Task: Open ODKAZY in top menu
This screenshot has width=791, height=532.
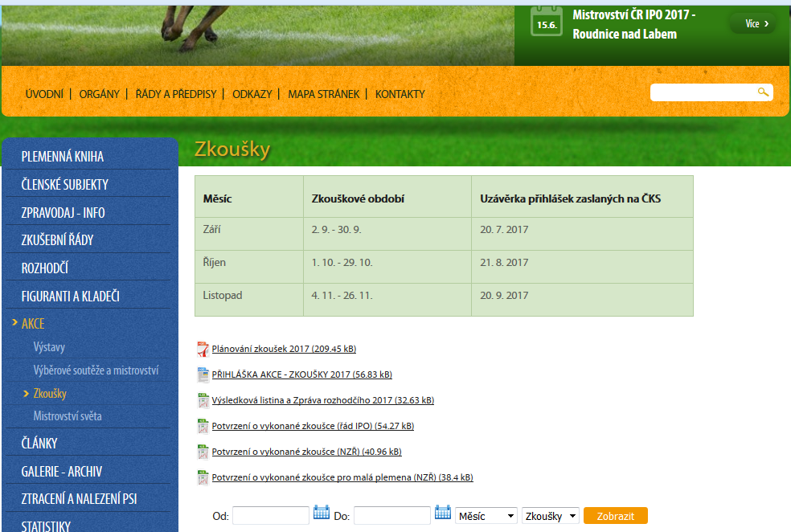Action: [x=252, y=94]
